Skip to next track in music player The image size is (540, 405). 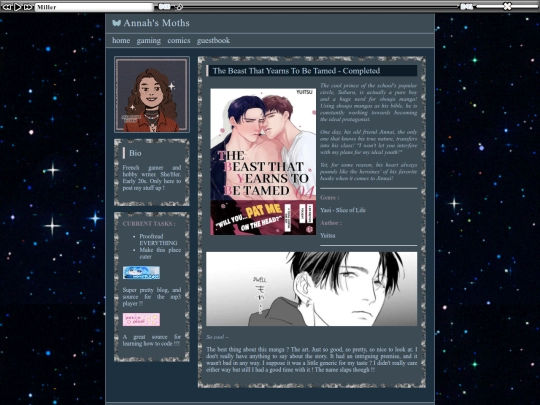(28, 7)
